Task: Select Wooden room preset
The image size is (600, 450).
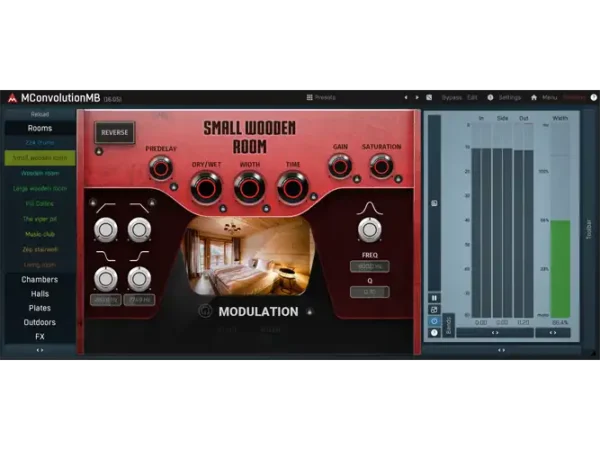Action: (40, 173)
